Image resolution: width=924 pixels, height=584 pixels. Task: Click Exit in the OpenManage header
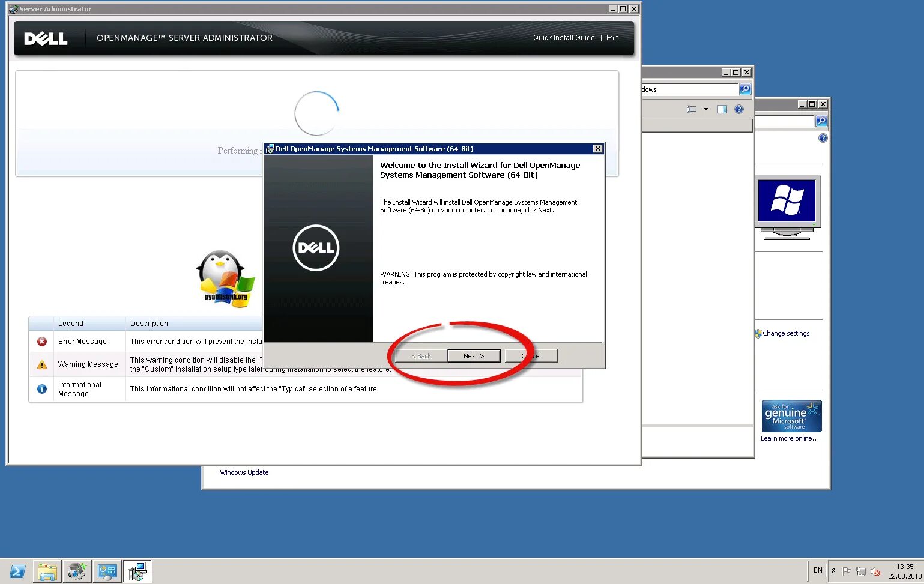[612, 38]
